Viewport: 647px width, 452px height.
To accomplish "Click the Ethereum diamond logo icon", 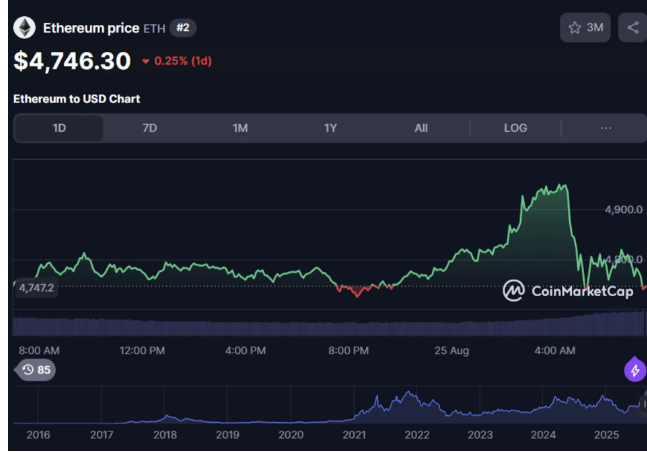I will pyautogui.click(x=24, y=28).
